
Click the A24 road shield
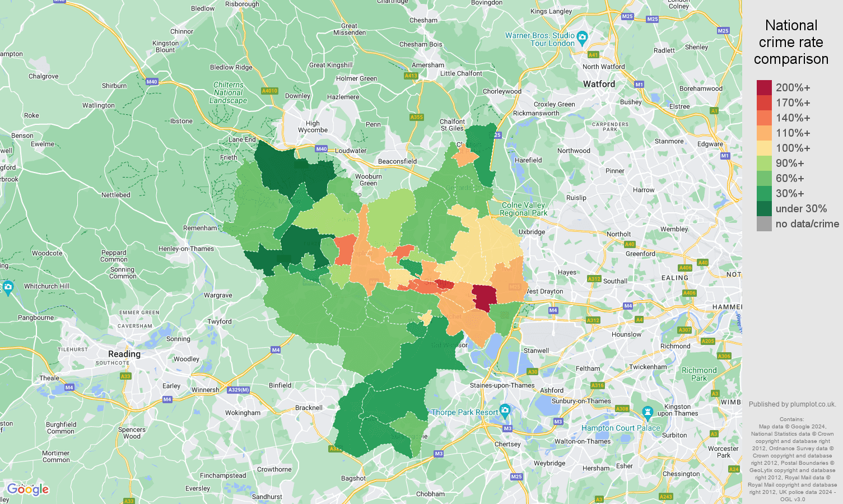pos(734,469)
